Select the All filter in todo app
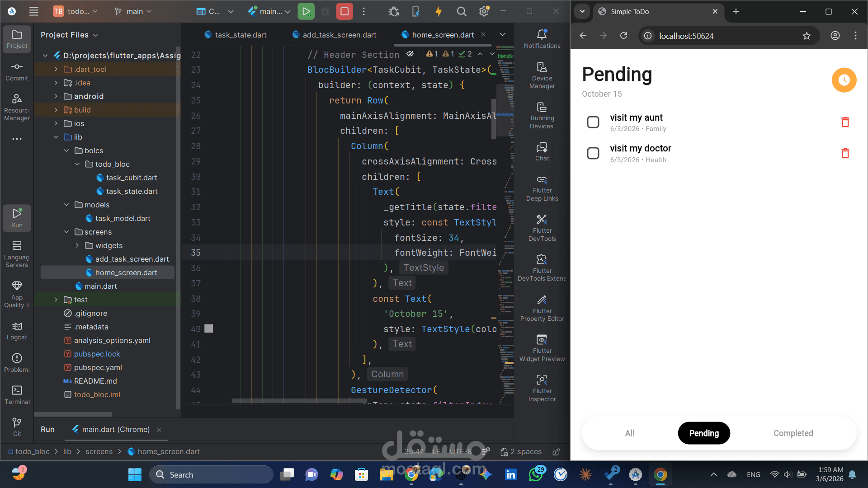The image size is (868, 488). (x=629, y=433)
